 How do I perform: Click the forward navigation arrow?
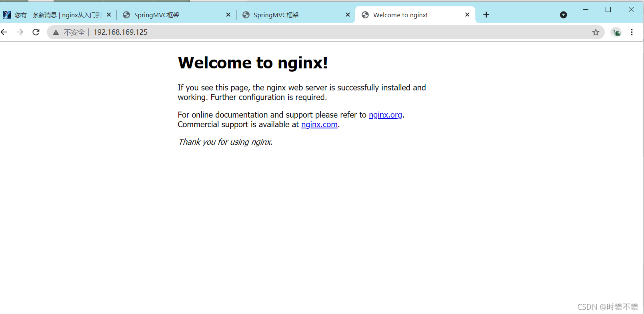coord(20,32)
